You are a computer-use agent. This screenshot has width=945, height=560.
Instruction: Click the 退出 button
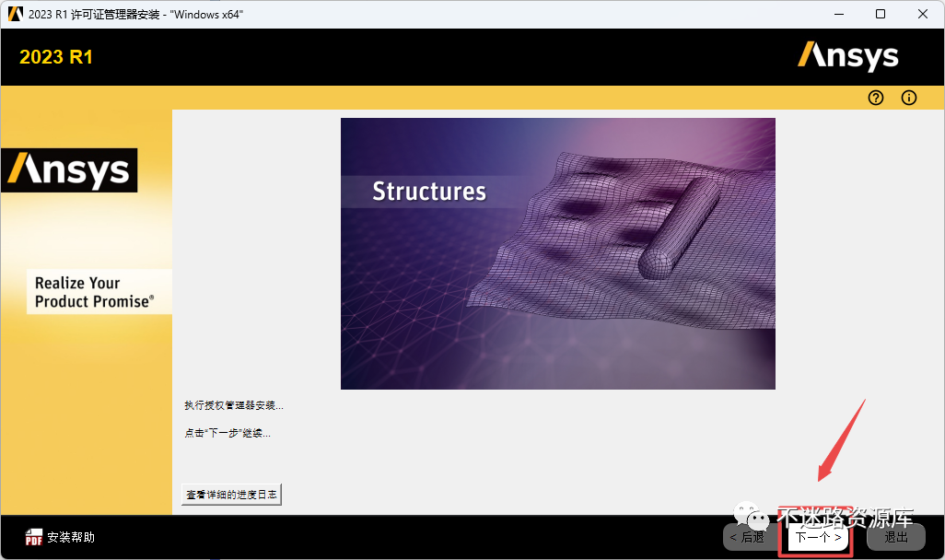tap(895, 537)
